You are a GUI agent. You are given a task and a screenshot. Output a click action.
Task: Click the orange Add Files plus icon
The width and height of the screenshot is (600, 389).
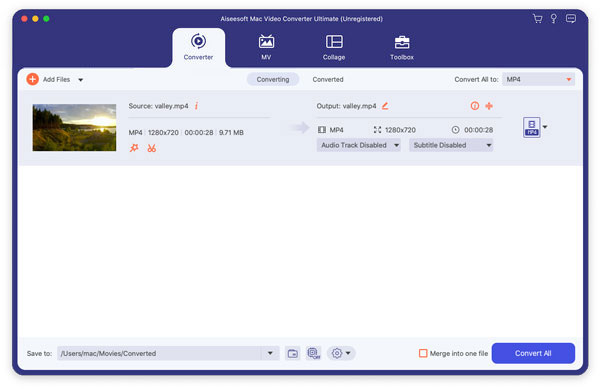tap(33, 79)
